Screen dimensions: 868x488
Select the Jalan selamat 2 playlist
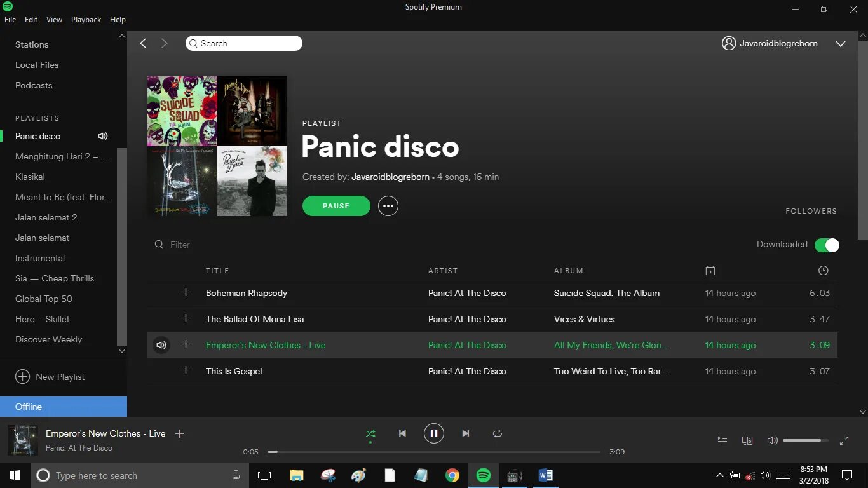pos(46,217)
